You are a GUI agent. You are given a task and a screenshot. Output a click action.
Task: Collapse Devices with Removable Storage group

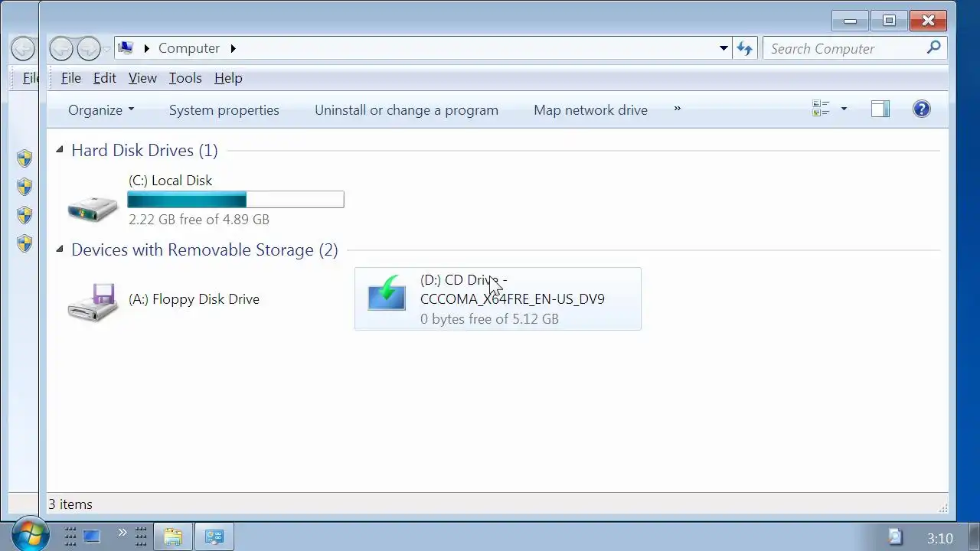pyautogui.click(x=60, y=249)
